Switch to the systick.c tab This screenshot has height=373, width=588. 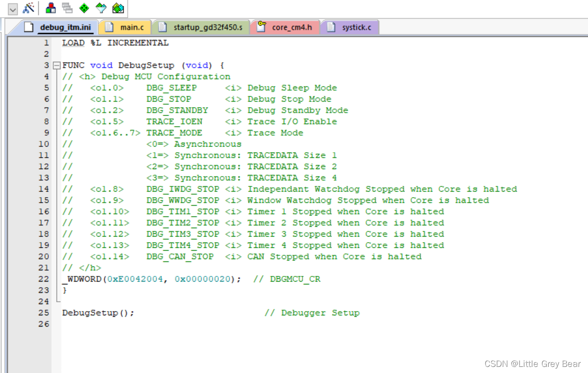click(350, 27)
